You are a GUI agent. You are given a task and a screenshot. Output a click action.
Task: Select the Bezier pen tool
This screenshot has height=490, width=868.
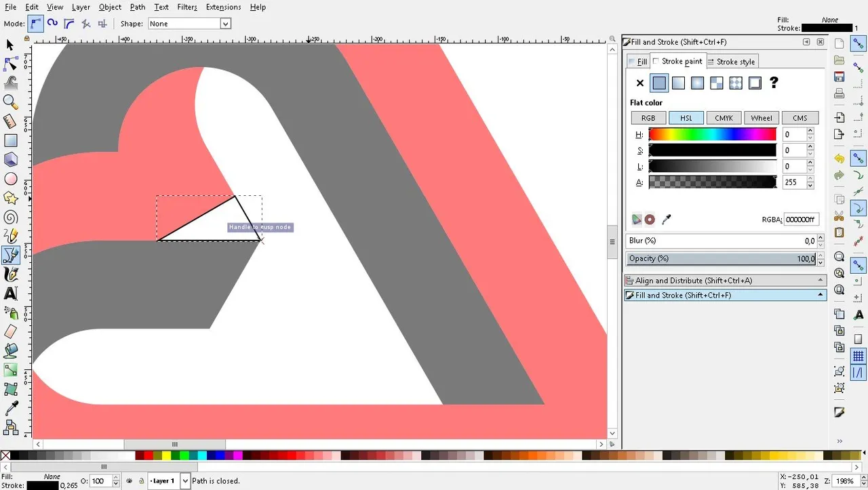10,255
